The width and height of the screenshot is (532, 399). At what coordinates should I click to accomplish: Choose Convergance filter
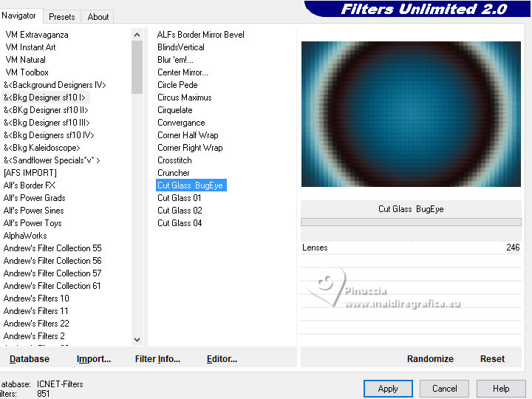(181, 123)
